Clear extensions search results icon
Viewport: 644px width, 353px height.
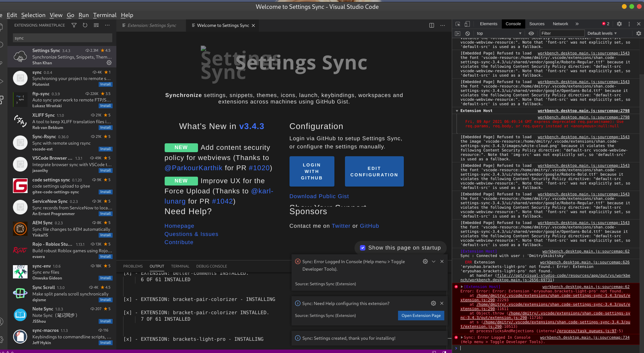(x=96, y=25)
